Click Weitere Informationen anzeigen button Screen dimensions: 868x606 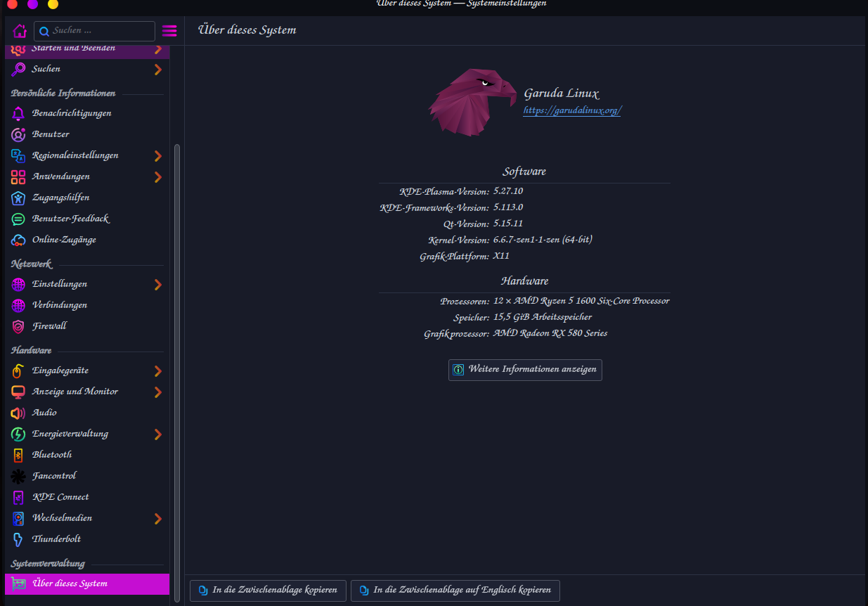pyautogui.click(x=525, y=370)
